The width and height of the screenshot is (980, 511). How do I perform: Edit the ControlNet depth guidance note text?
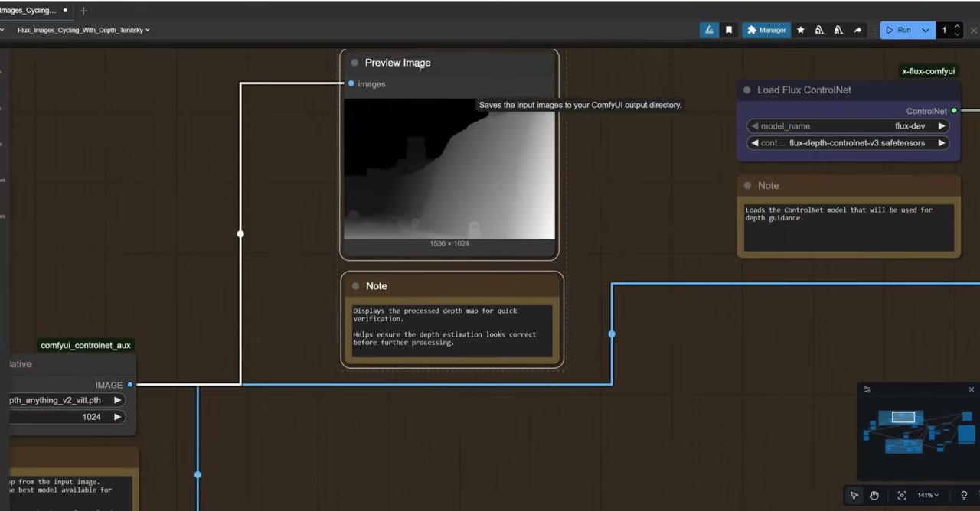[x=849, y=227]
